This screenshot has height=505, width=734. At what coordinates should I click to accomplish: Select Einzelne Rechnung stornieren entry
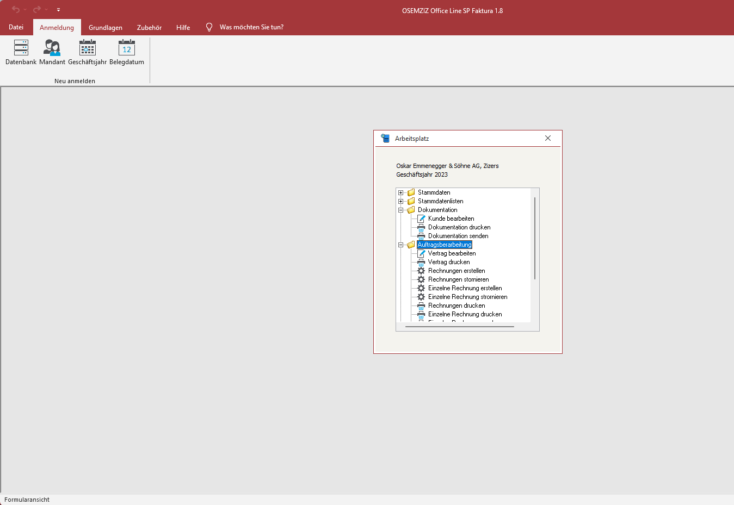tap(467, 297)
